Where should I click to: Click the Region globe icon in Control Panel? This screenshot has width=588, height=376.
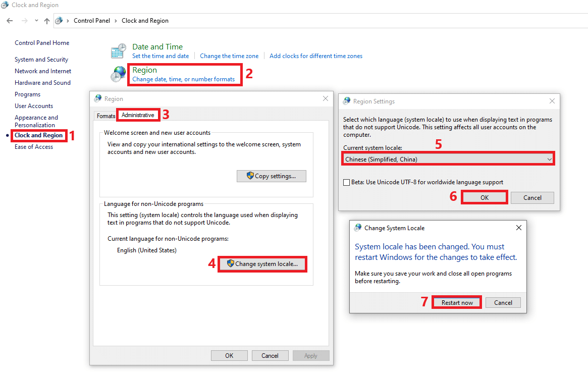(x=119, y=74)
